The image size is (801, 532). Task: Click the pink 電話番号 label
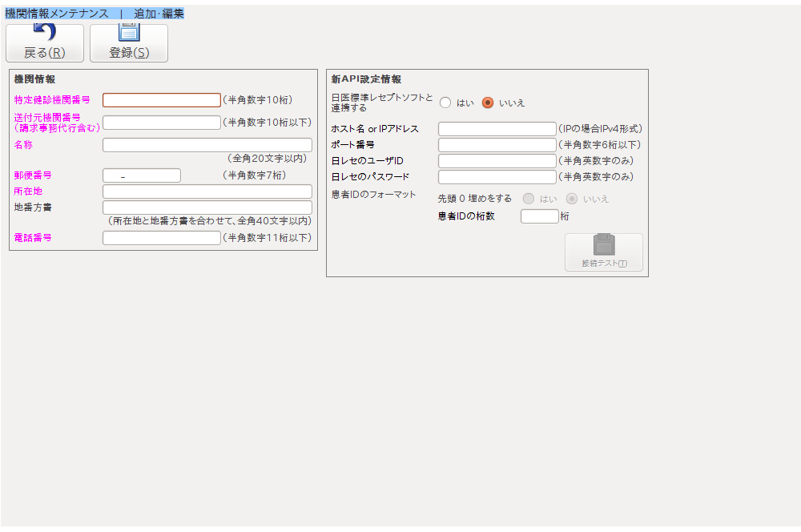tap(33, 238)
